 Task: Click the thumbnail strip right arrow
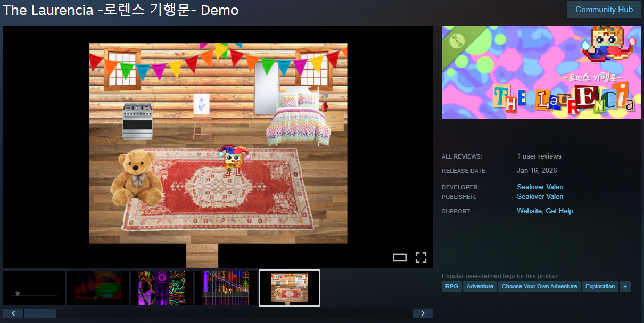pyautogui.click(x=423, y=313)
